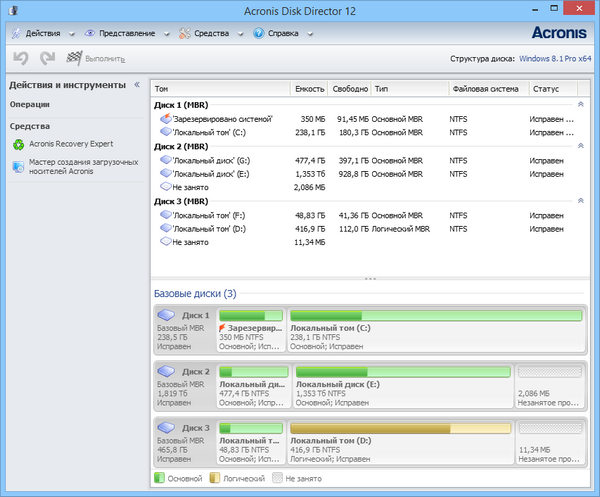The image size is (600, 497).
Task: Collapse the Диск 1 (MBR) group
Action: (580, 104)
